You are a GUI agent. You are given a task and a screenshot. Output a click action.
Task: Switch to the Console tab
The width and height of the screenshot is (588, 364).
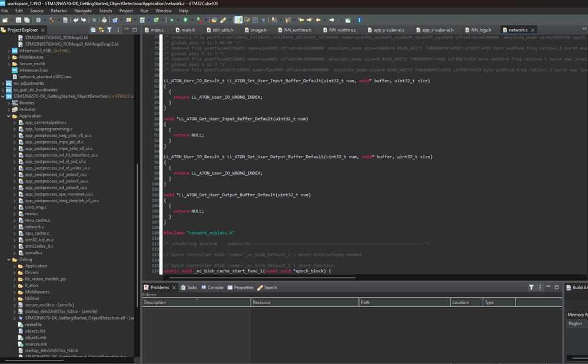click(x=215, y=288)
